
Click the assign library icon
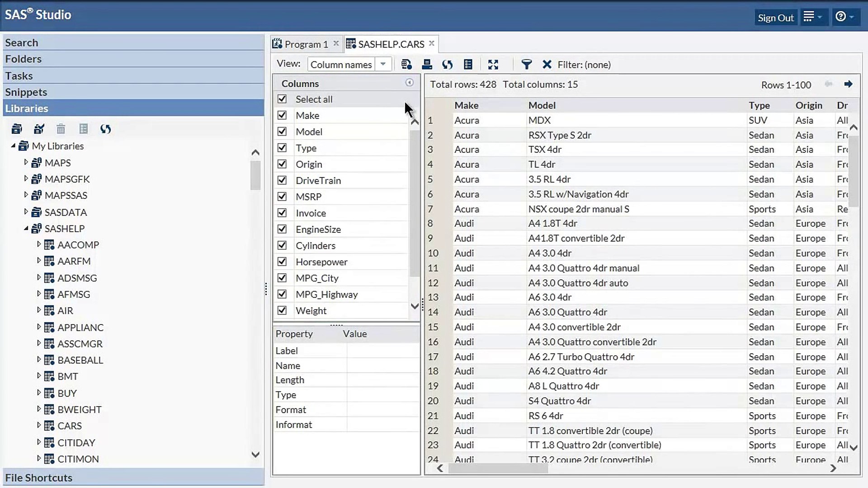coord(39,129)
